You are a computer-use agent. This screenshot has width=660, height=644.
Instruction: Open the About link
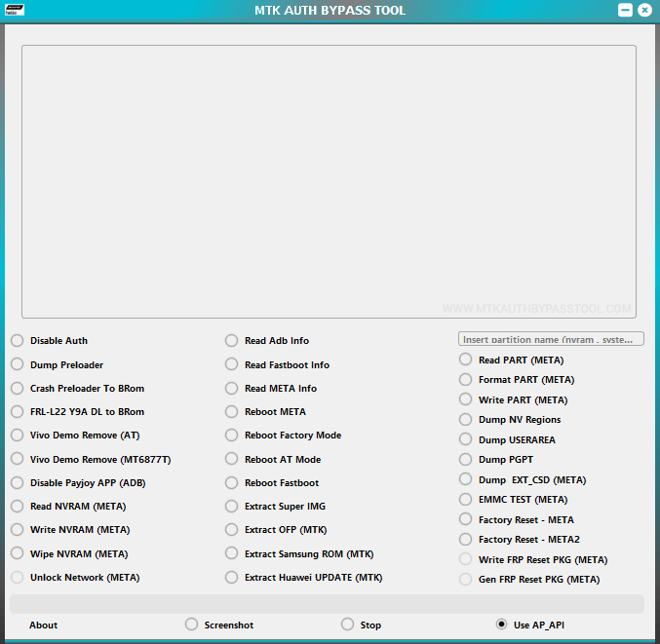point(43,625)
